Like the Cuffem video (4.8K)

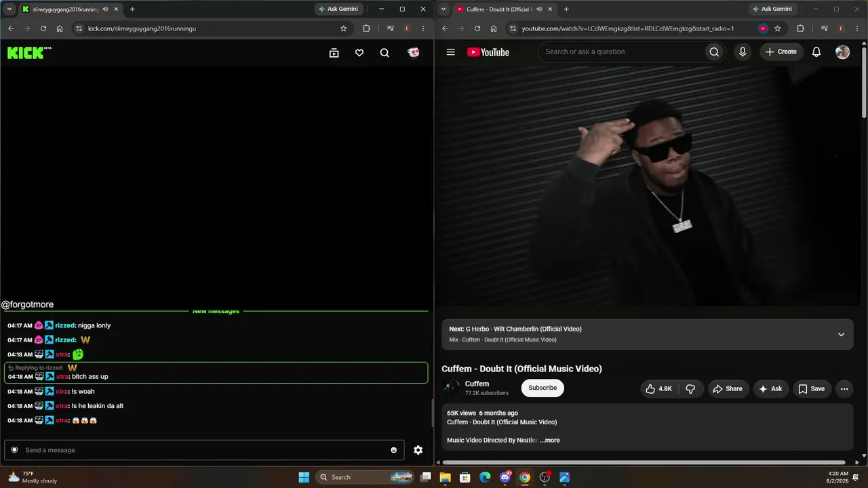tap(658, 388)
